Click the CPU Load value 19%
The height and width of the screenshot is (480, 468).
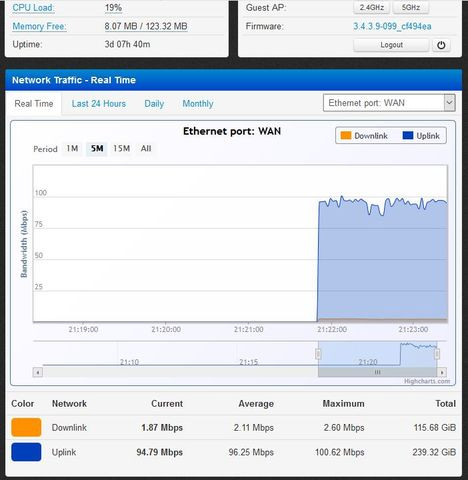click(x=113, y=8)
